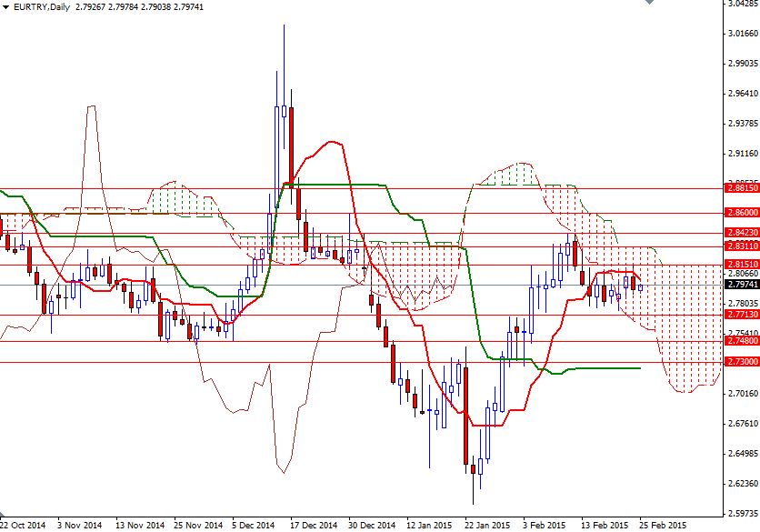Click the 2.88150 red price tag
This screenshot has width=760, height=532.
[x=739, y=189]
